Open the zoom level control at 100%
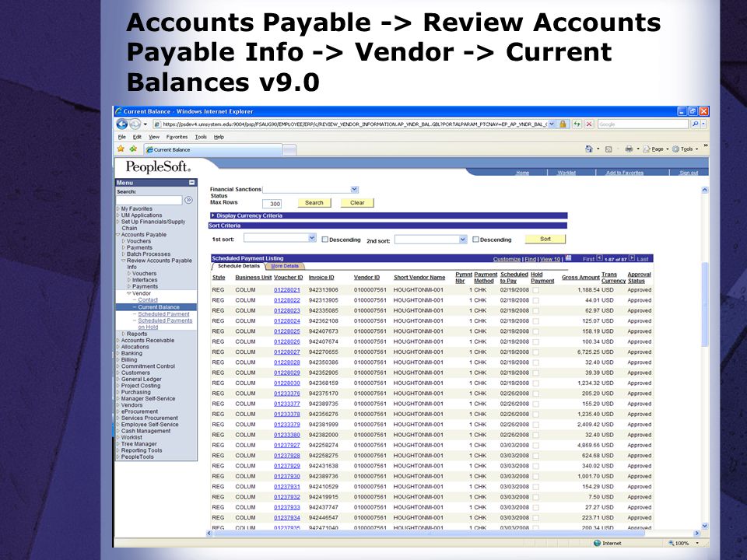Image resolution: width=747 pixels, height=560 pixels. (x=684, y=543)
